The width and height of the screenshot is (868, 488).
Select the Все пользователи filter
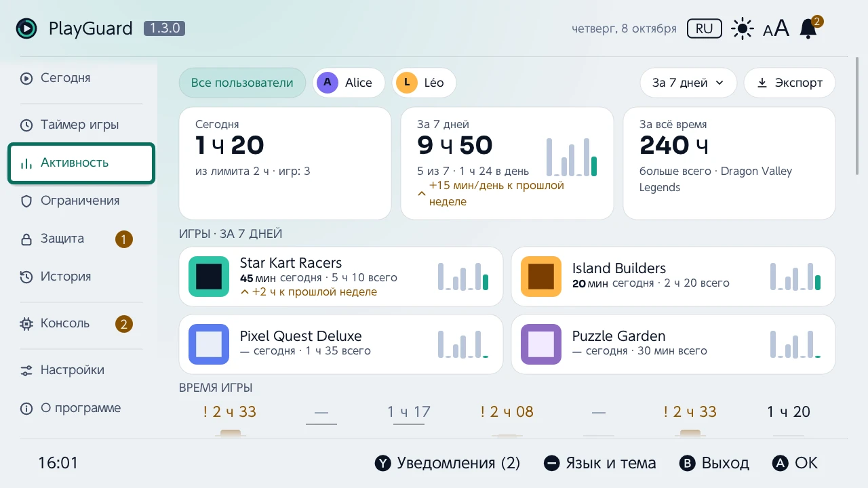(x=242, y=83)
